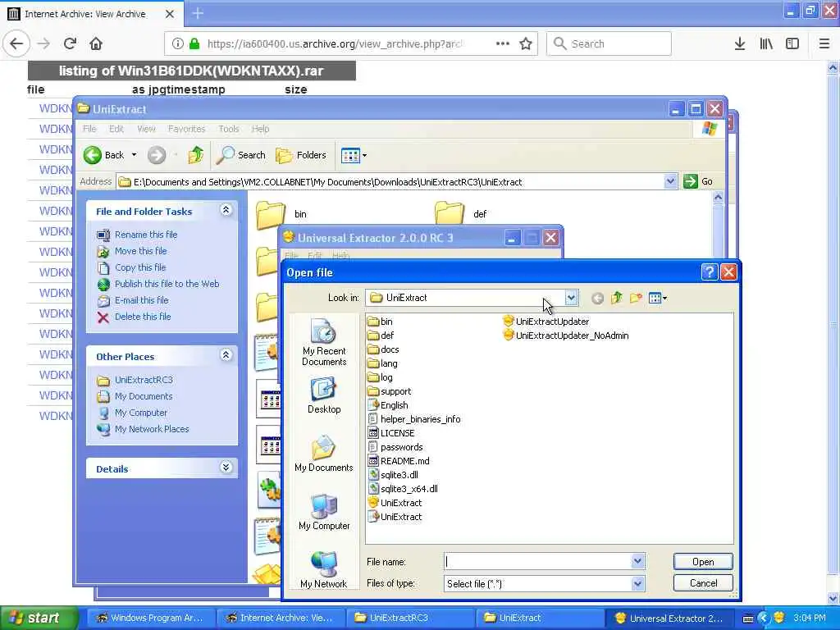Image resolution: width=840 pixels, height=630 pixels.
Task: Select My Network in the places bar
Action: pyautogui.click(x=324, y=570)
